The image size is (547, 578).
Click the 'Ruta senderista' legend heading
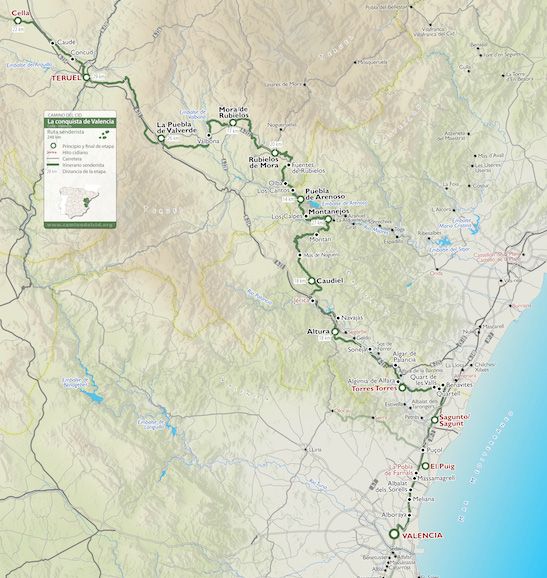pos(66,132)
